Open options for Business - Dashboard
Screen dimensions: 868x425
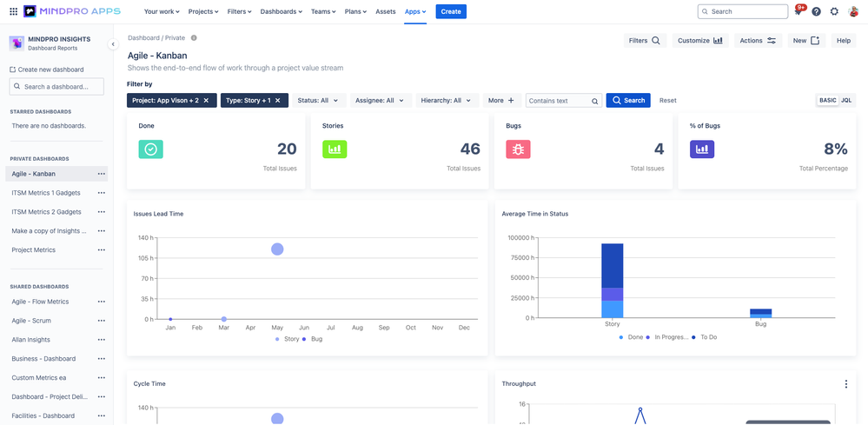click(102, 359)
